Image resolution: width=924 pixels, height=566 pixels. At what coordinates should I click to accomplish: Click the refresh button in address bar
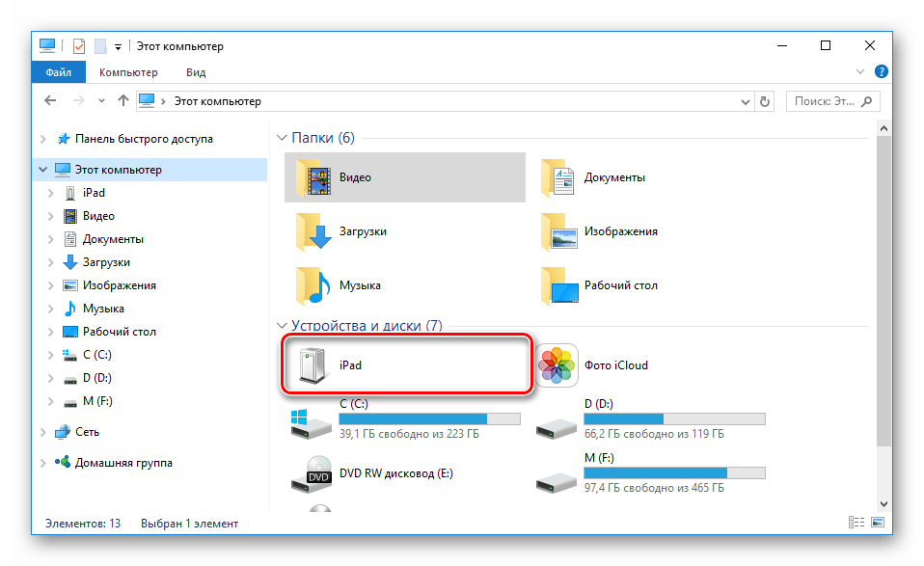point(766,101)
